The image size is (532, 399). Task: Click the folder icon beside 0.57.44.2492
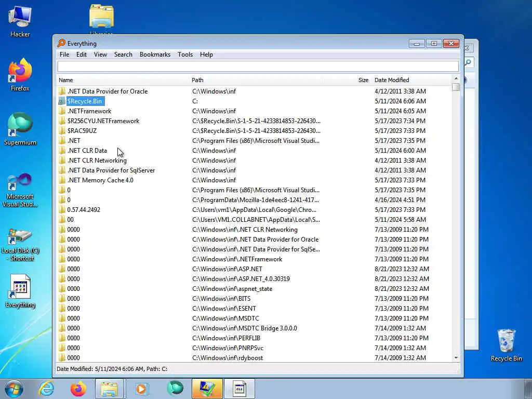tap(62, 210)
